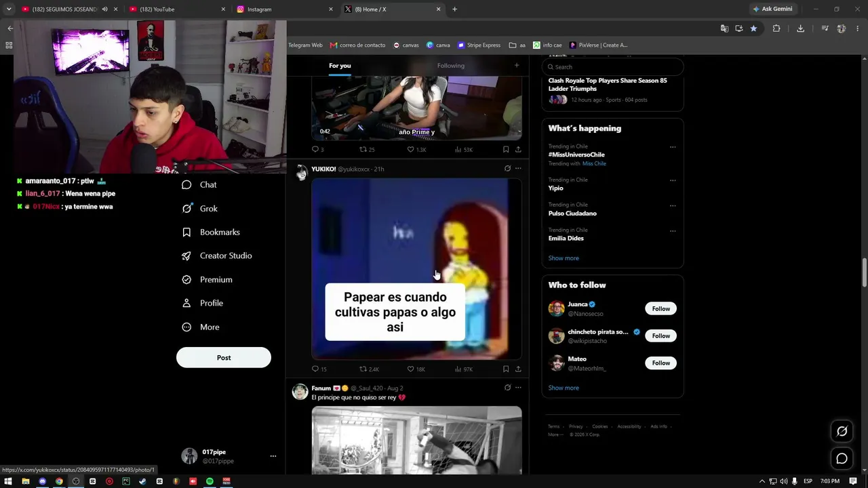Open Grok explain icon on YUKIKO! post

click(507, 169)
